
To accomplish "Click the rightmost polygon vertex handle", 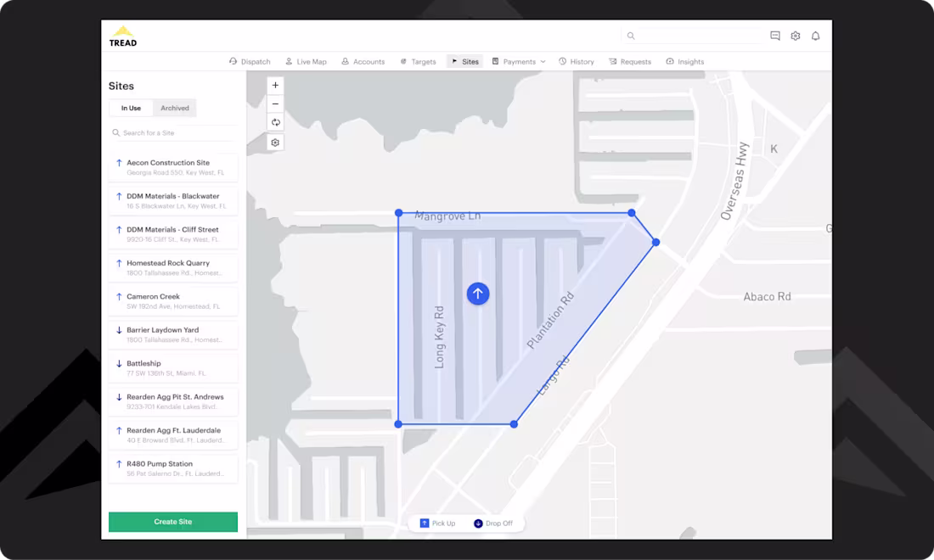I will click(655, 242).
